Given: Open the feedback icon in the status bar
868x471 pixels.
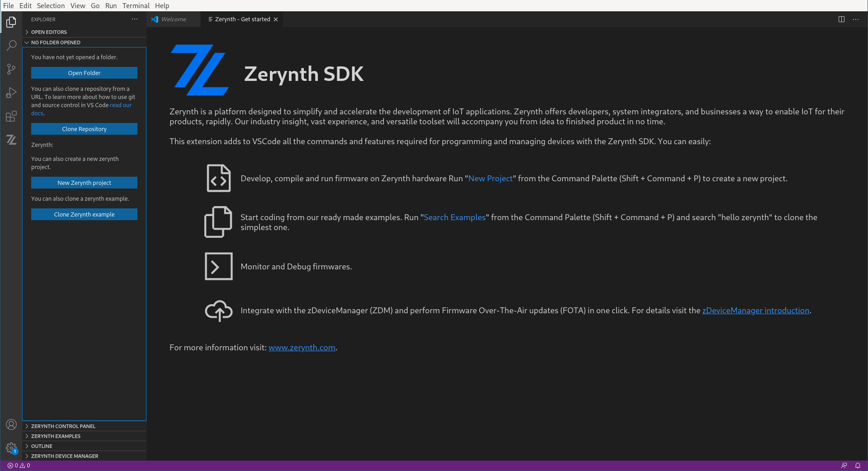Looking at the screenshot, I should (844, 466).
